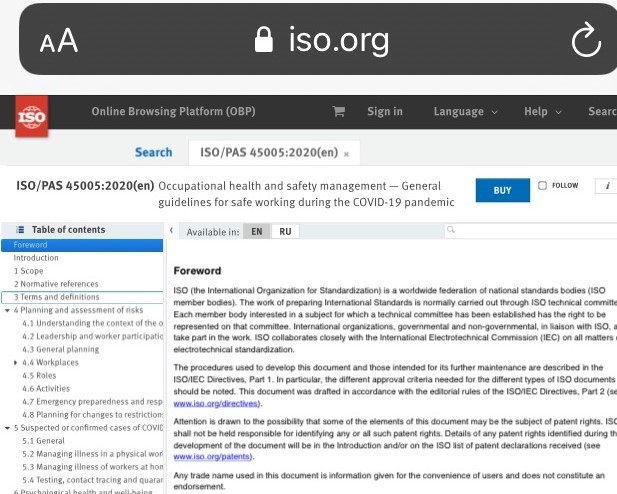Image resolution: width=617 pixels, height=494 pixels.
Task: Click the in-document search field
Action: click(x=530, y=231)
